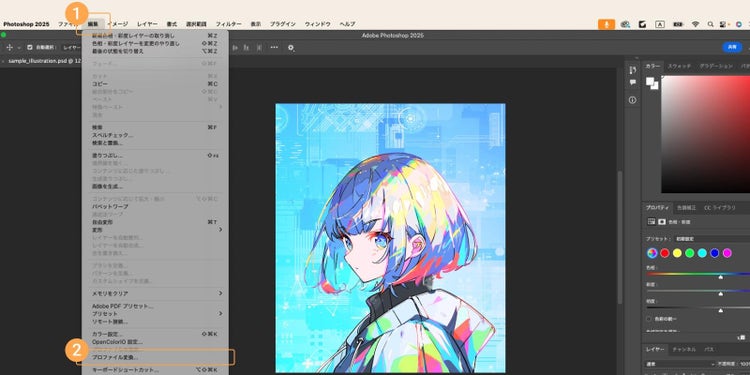Screen dimensions: 750x375
Task: Choose 最後の状態を切り替え menu item
Action: [156, 51]
